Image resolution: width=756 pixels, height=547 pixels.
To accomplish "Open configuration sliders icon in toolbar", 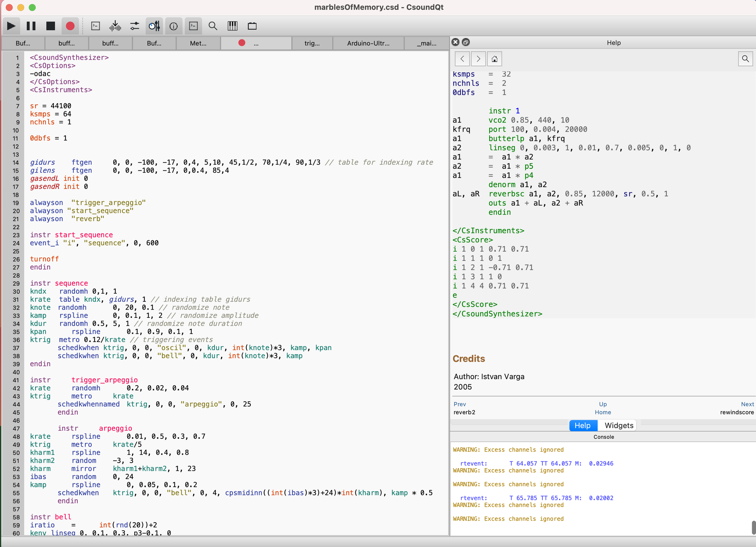I will (135, 26).
